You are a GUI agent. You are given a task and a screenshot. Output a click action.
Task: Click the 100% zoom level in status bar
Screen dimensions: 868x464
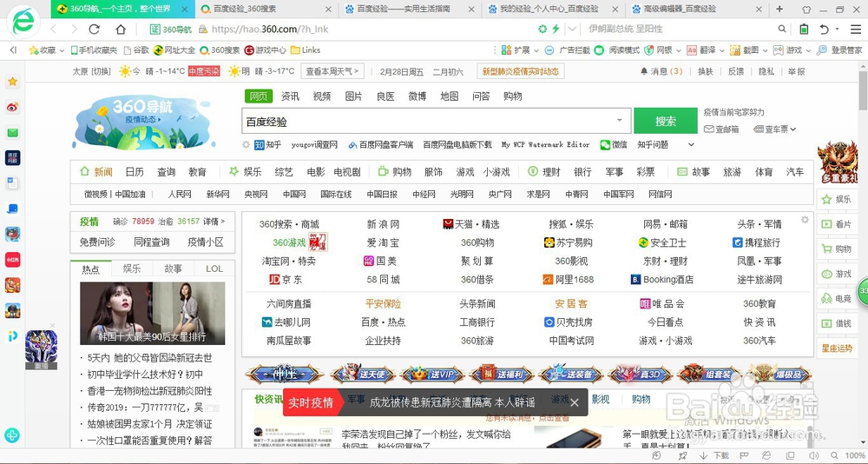pos(854,455)
